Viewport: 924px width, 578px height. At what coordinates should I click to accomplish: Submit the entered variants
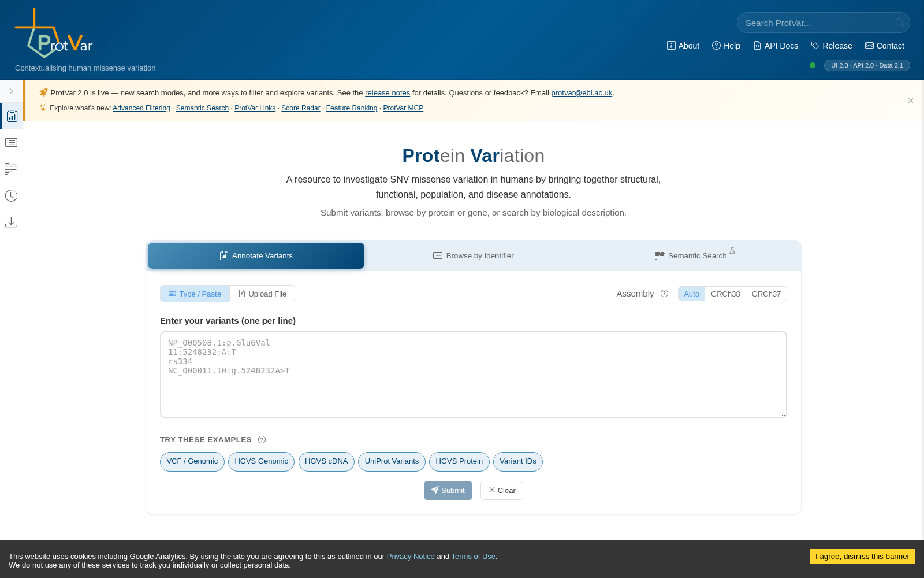tap(448, 491)
